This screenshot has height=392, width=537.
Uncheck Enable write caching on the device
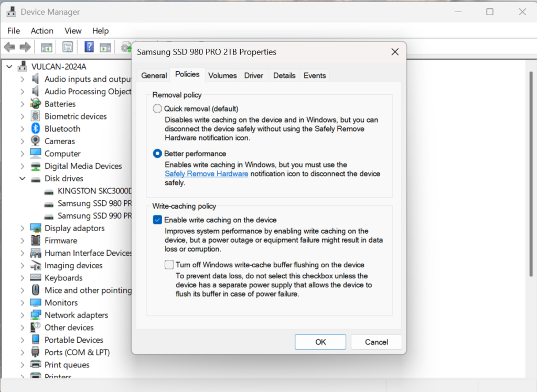pos(157,220)
